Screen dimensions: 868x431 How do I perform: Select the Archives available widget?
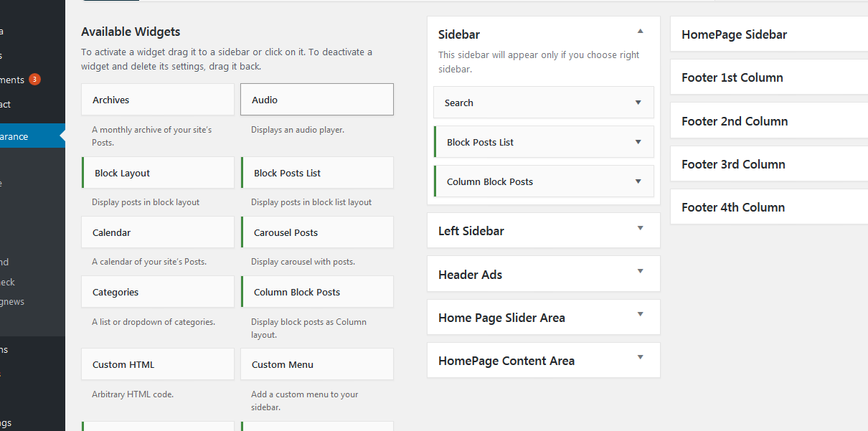[x=158, y=100]
